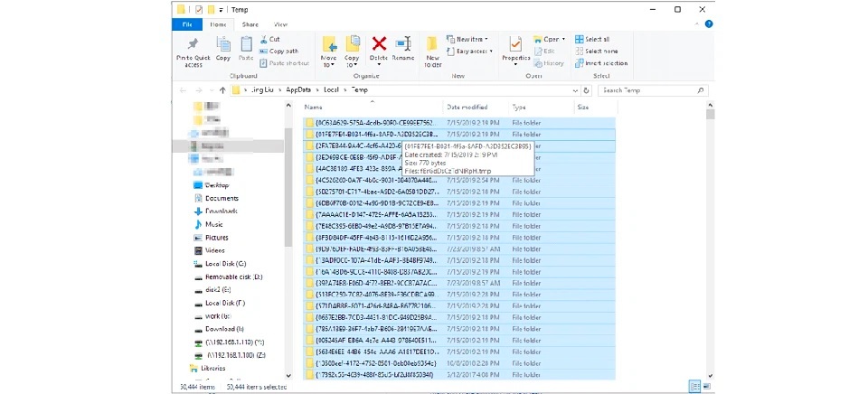Click the Pin to Quick access icon
The image size is (868, 394).
click(x=193, y=44)
